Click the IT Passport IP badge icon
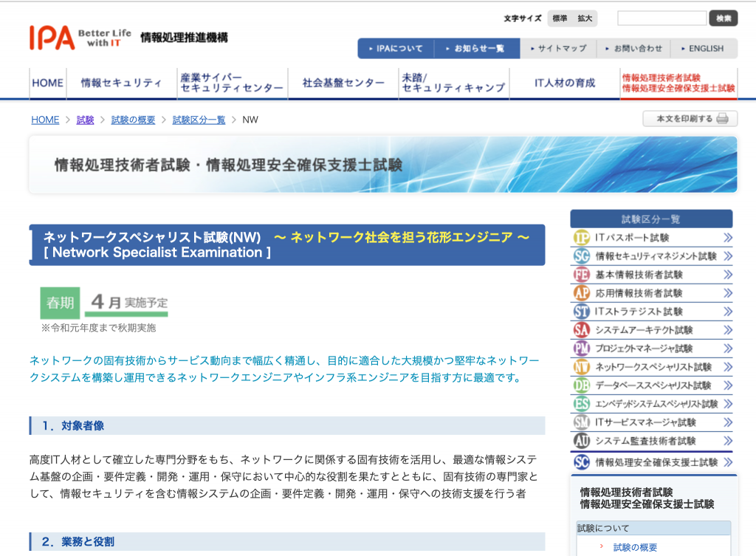This screenshot has height=556, width=756. tap(582, 238)
